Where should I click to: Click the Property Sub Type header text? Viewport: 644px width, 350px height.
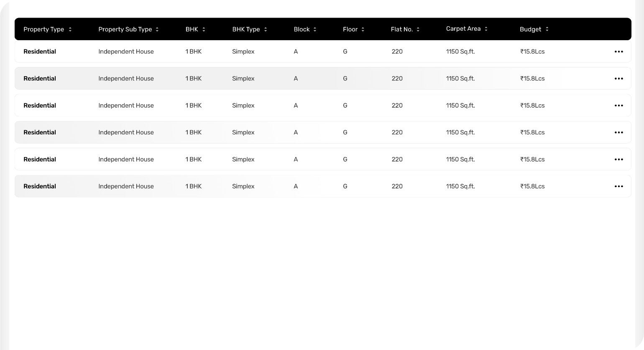point(125,29)
